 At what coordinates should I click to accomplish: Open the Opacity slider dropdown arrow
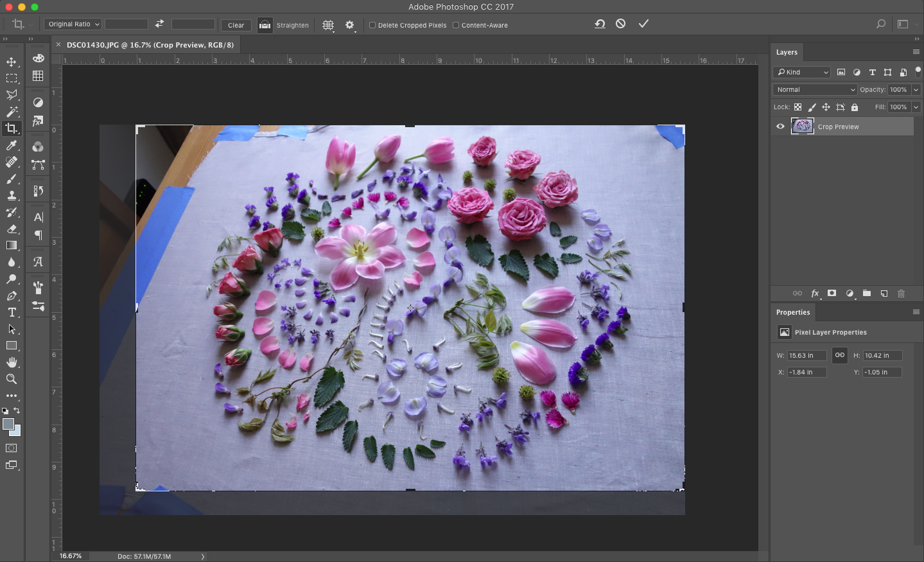pyautogui.click(x=916, y=90)
